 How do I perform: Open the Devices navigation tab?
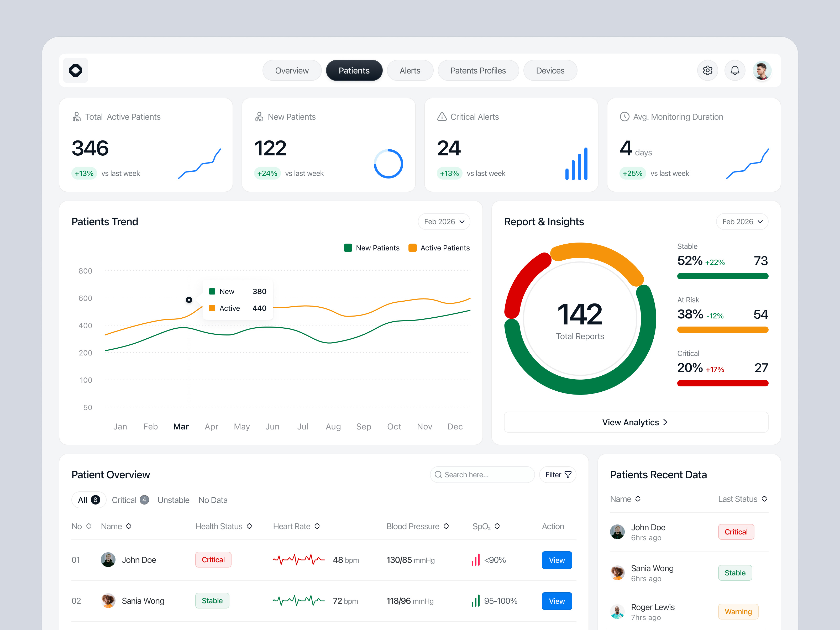point(550,70)
